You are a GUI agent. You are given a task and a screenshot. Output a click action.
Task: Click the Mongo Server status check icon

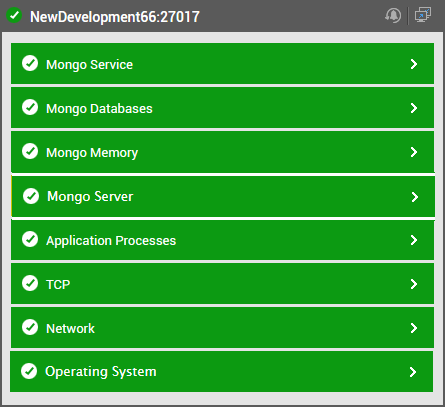[31, 196]
